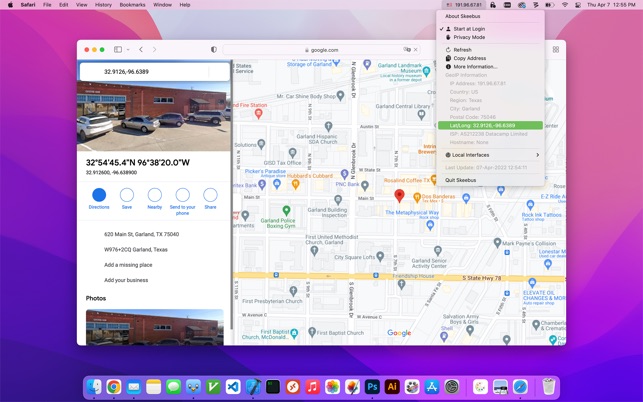Viewport: 643px width, 402px height.
Task: Click the Skeebus IP address menu bar item
Action: click(464, 5)
